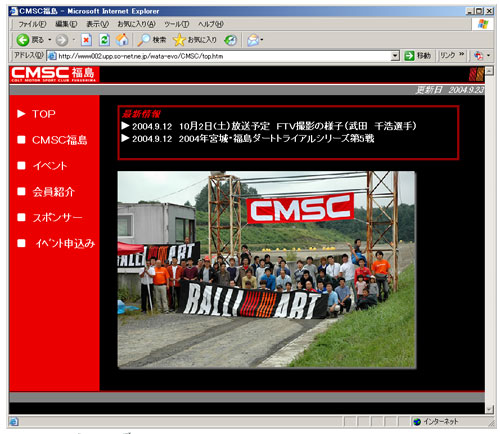The height and width of the screenshot is (434, 500).
Task: Expand the address bar dropdown arrow
Action: click(395, 56)
